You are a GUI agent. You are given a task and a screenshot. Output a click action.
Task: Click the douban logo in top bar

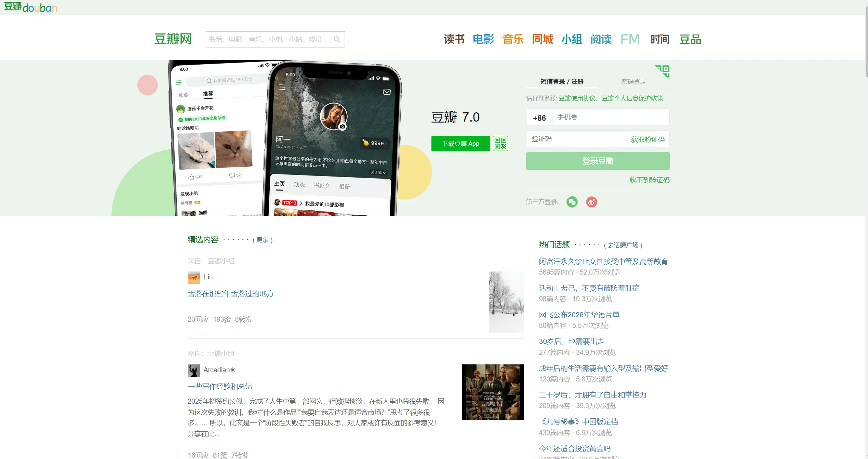[30, 7]
